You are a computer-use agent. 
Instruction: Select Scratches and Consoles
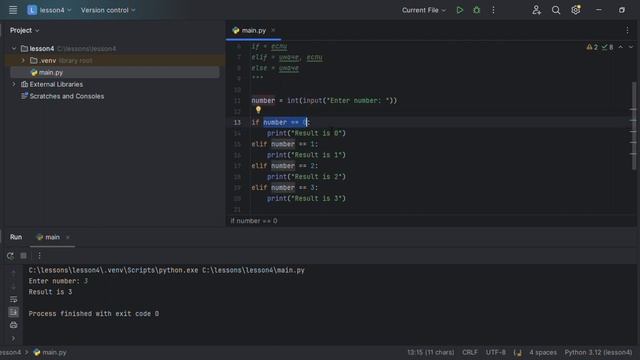point(67,96)
